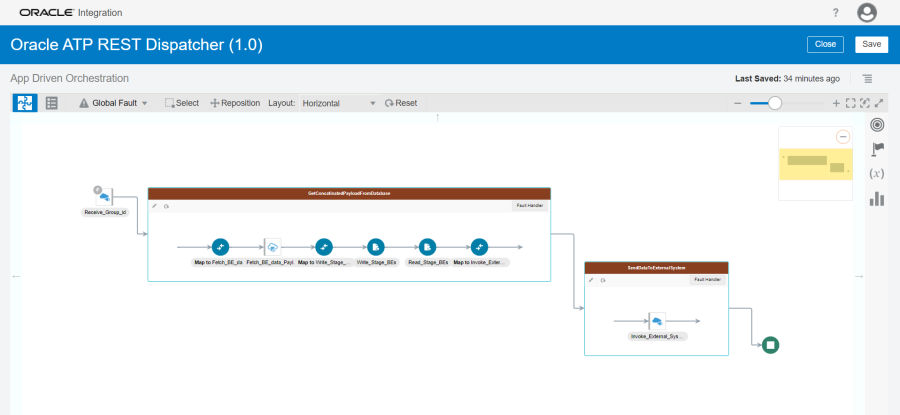Select the SendDataToExternalSystem scope header
The width and height of the screenshot is (900, 415).
click(656, 268)
